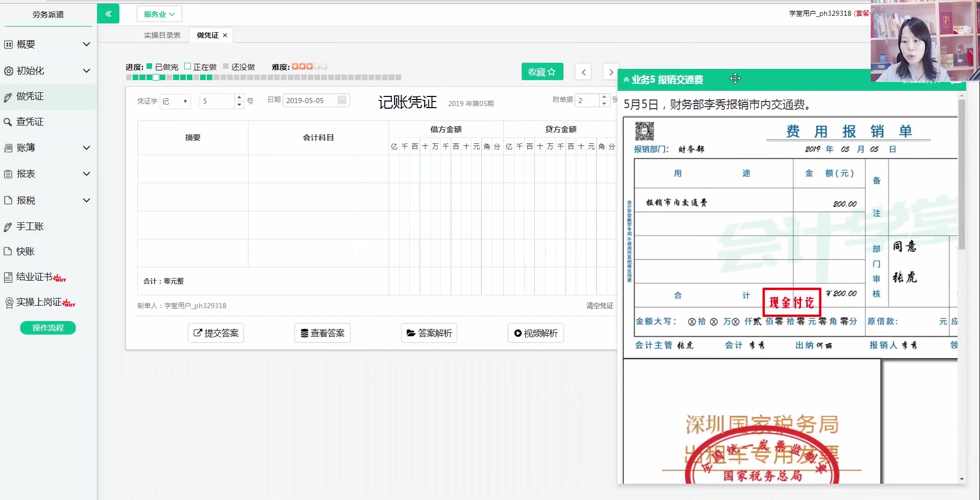Image resolution: width=980 pixels, height=500 pixels.
Task: Click the 收藏 favorite button
Action: [x=542, y=72]
